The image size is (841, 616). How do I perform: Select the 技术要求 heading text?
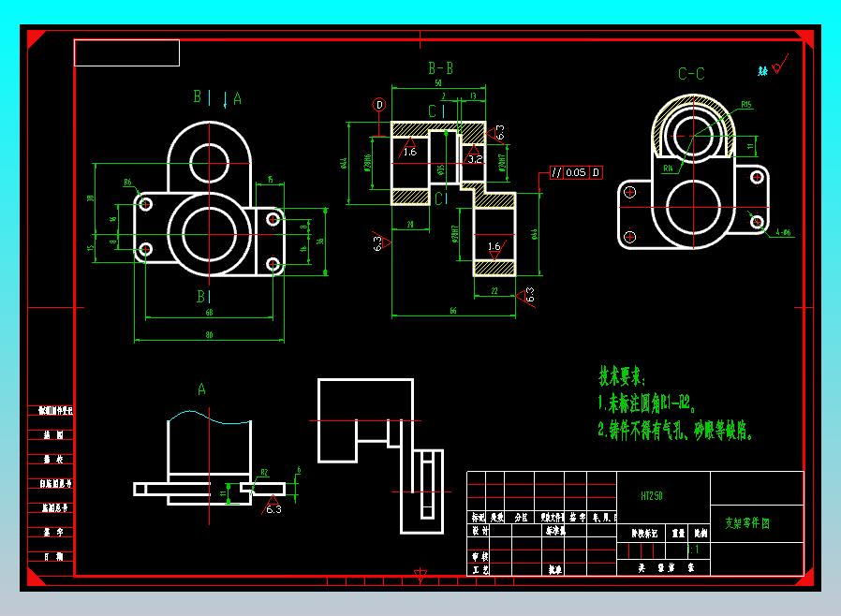click(622, 375)
